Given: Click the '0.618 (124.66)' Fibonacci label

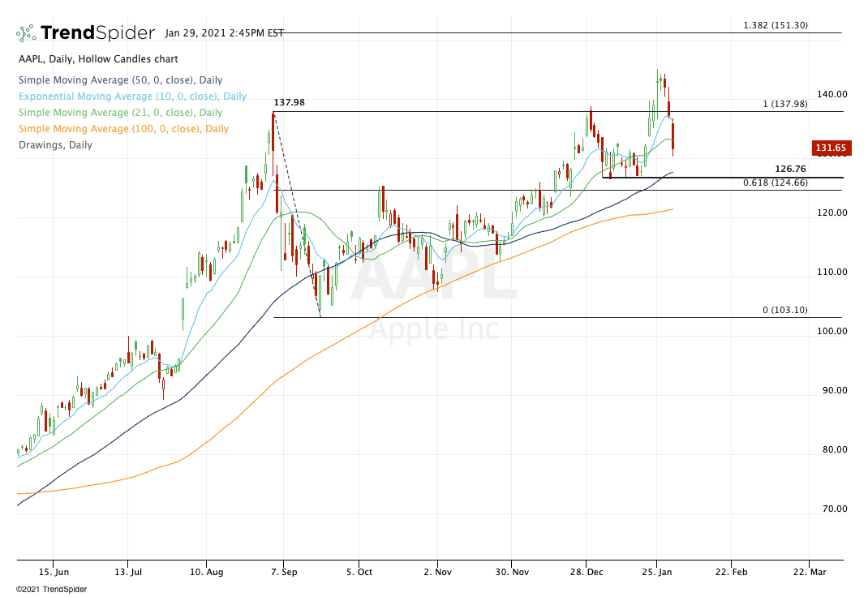Looking at the screenshot, I should click(x=776, y=183).
